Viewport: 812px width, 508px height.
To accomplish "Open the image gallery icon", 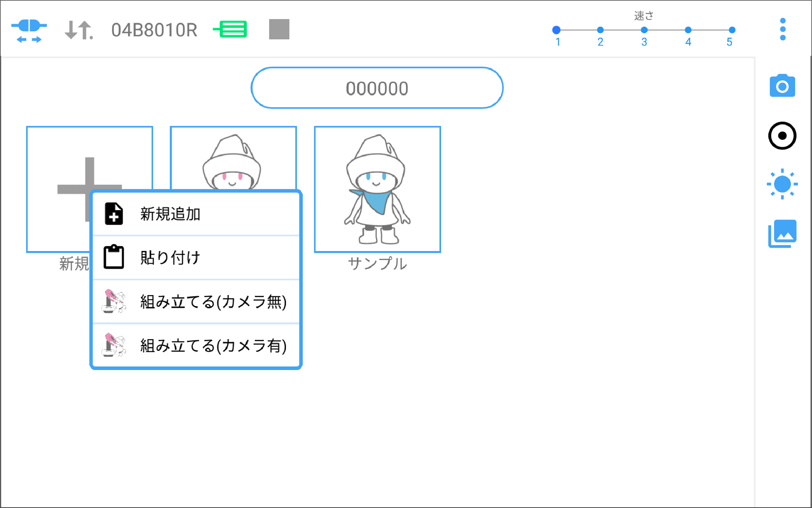I will click(782, 234).
